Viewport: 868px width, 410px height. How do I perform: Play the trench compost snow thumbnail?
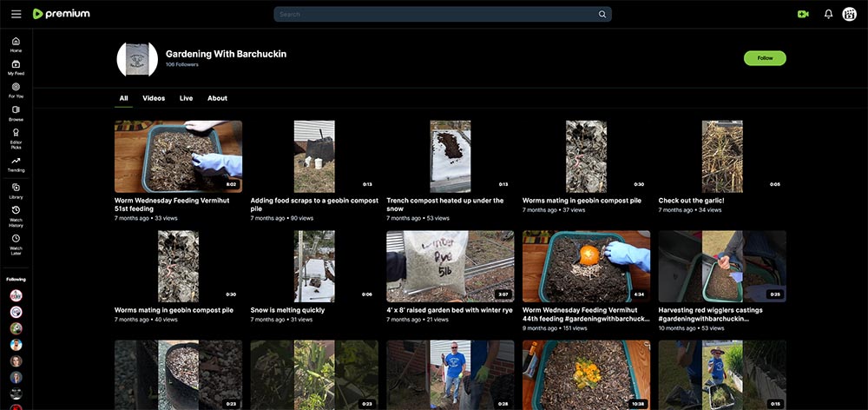pos(450,156)
